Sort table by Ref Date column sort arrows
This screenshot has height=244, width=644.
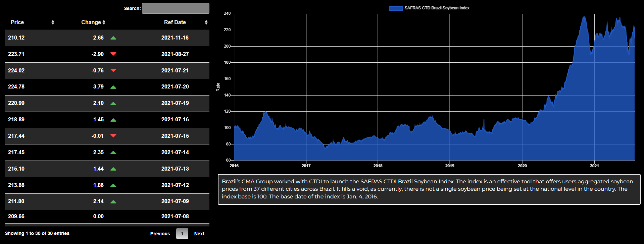[x=206, y=22]
